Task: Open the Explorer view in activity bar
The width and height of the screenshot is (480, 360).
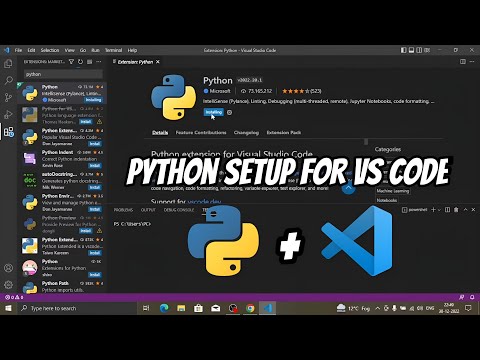Action: point(8,63)
